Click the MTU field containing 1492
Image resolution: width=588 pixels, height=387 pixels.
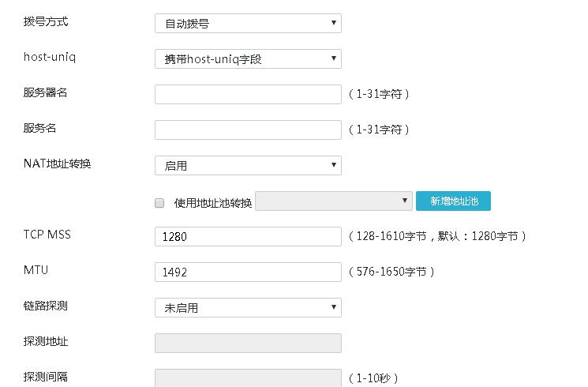[248, 272]
